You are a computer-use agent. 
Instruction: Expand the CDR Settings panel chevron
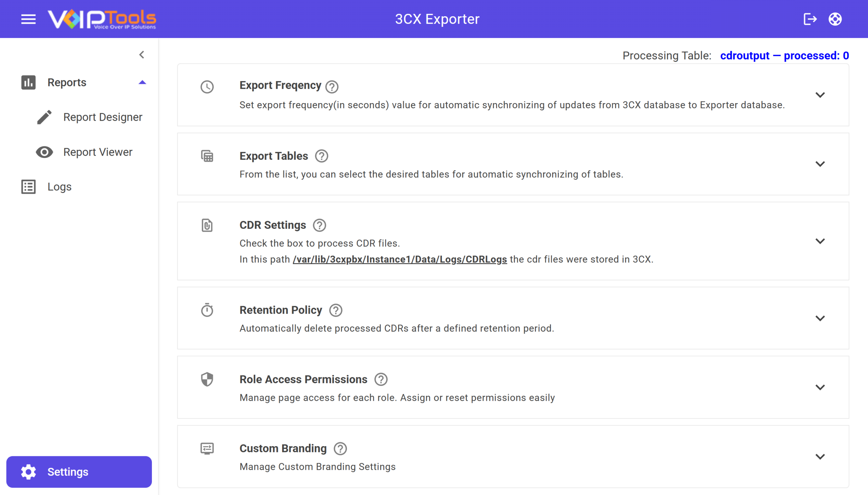pos(820,241)
